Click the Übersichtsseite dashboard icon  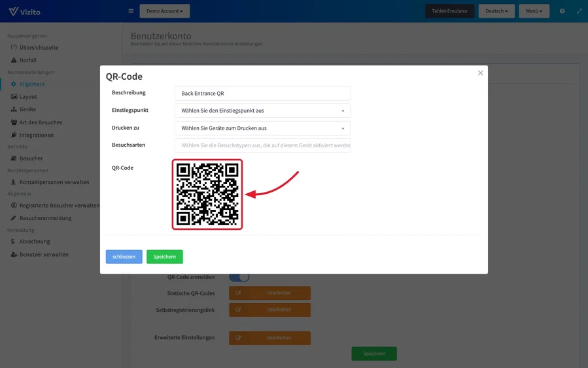(14, 47)
